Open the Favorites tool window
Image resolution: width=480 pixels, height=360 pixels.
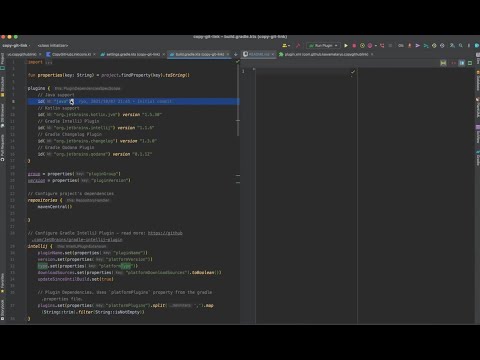point(2,283)
